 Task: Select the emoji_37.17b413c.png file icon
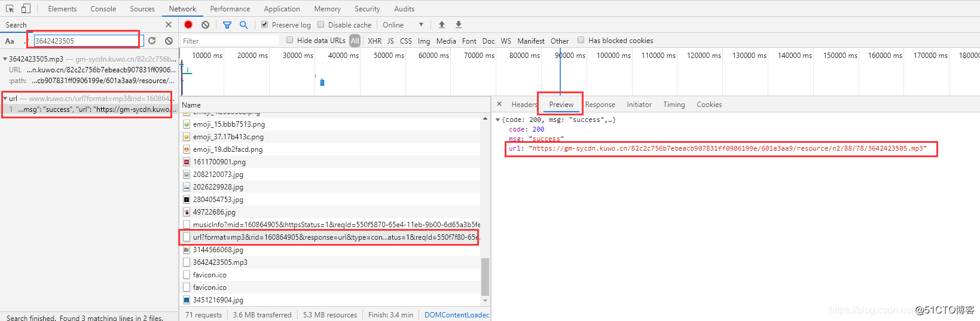pos(187,136)
